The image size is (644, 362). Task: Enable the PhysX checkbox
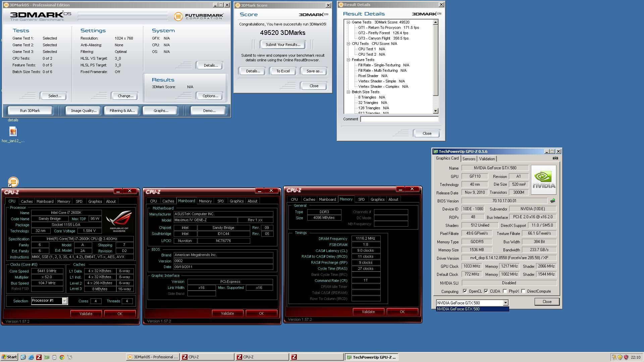pyautogui.click(x=505, y=291)
